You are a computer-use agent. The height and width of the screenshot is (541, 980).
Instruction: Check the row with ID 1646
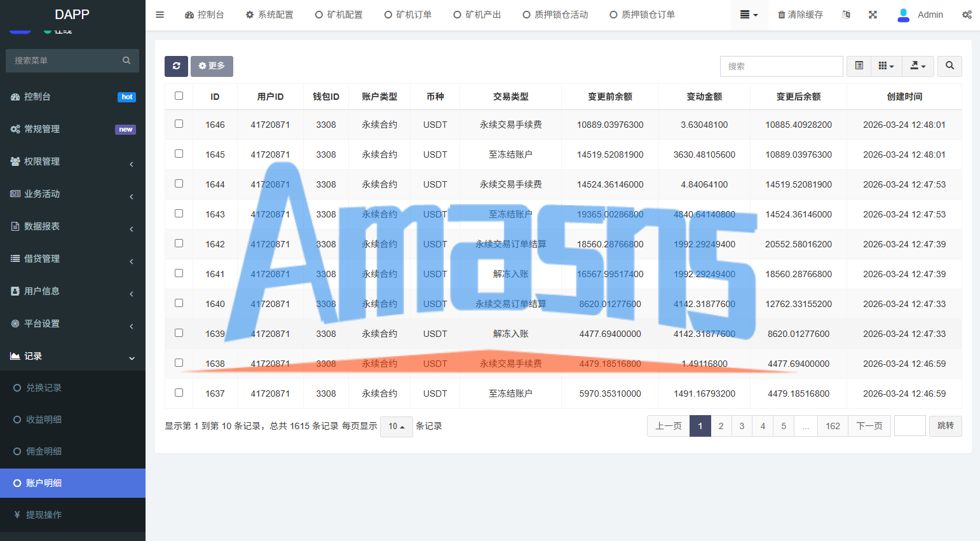(x=179, y=124)
